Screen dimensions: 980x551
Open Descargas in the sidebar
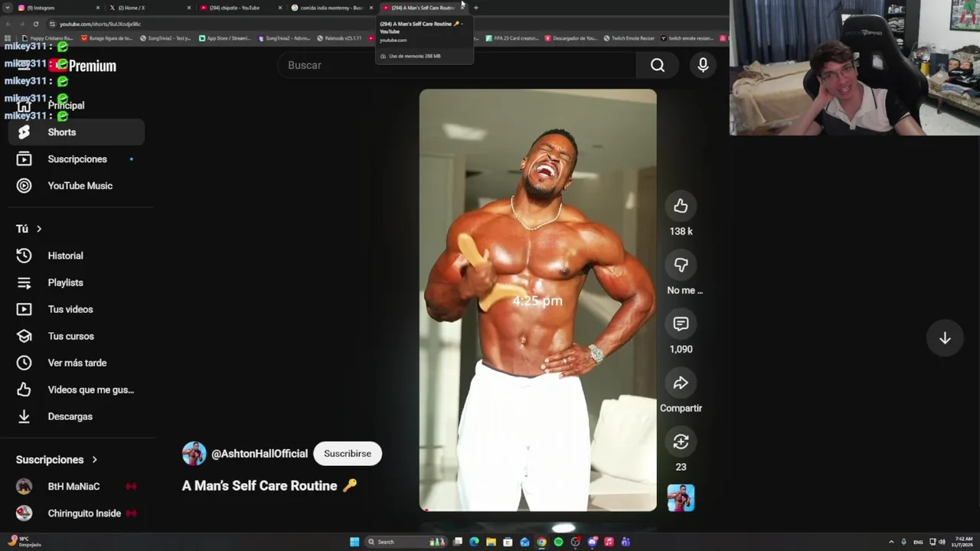pos(77,416)
